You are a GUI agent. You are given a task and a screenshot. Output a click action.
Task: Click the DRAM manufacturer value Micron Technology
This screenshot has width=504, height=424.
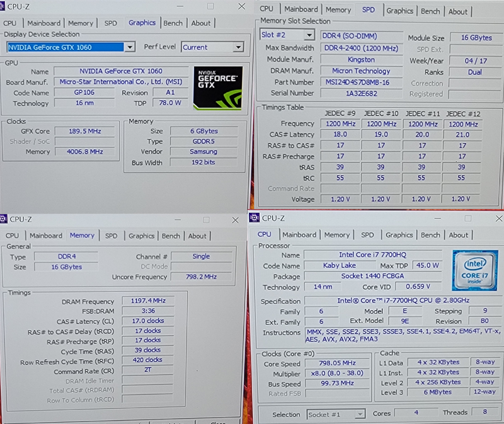(x=361, y=71)
